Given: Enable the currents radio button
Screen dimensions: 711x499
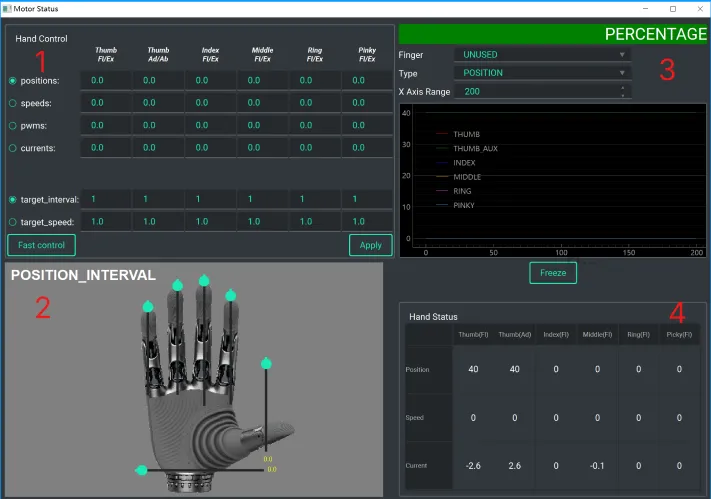Looking at the screenshot, I should coord(12,148).
